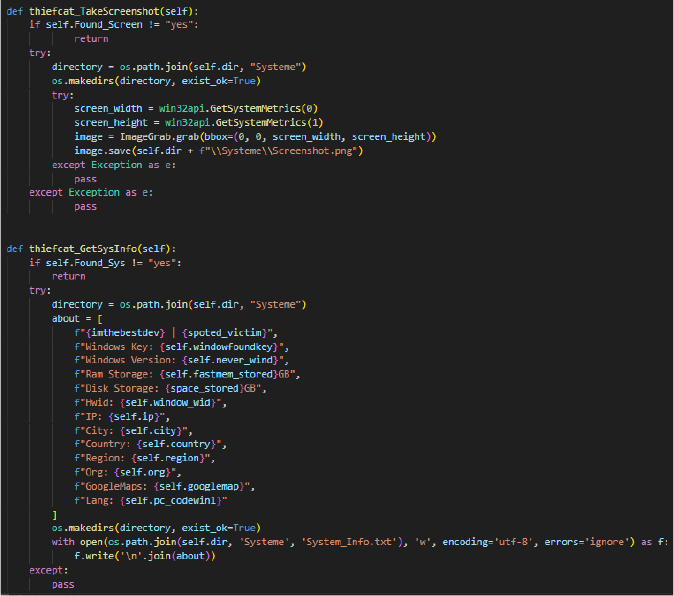Click the 'Disk Storage' f-string line

(x=170, y=388)
